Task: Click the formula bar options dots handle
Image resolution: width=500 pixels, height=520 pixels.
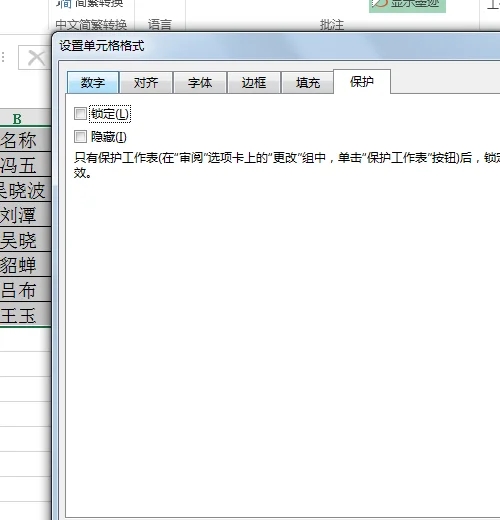Action: point(3,57)
